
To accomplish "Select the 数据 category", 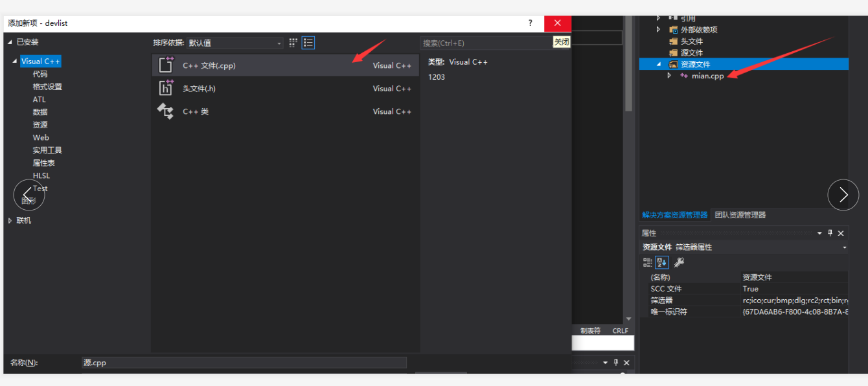I will [40, 112].
